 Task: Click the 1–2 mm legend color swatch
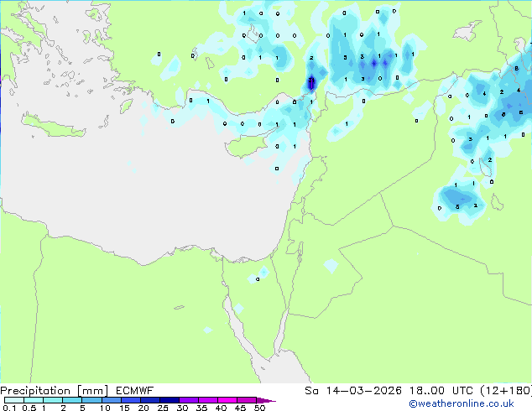53,400
